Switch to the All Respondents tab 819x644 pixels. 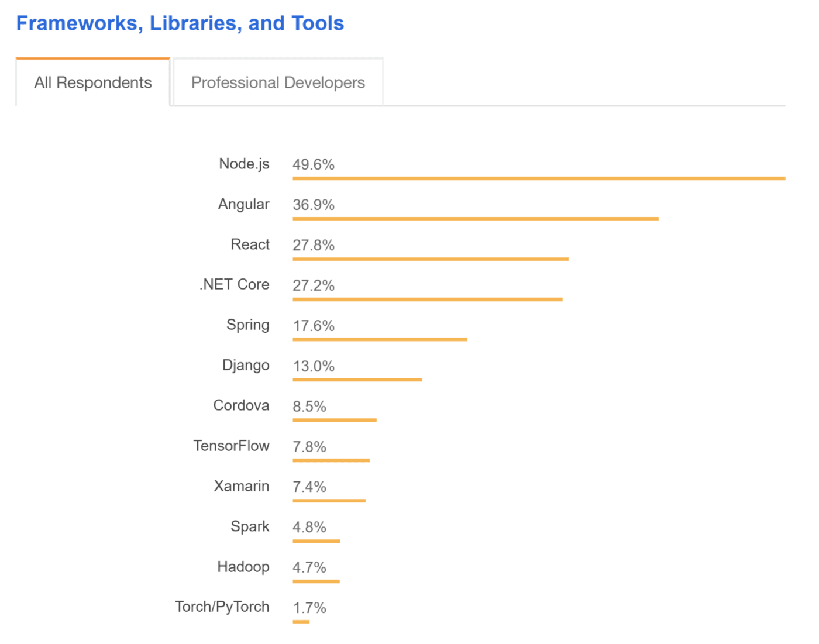pyautogui.click(x=92, y=82)
